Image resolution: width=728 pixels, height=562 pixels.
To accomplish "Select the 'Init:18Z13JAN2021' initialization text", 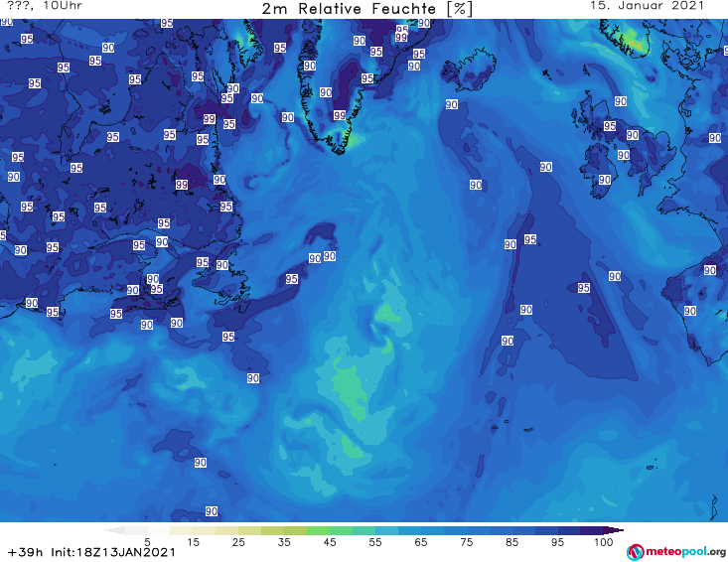I will pyautogui.click(x=113, y=552).
